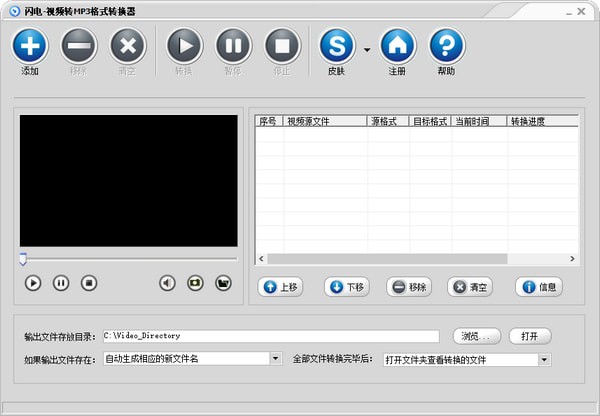Click the 源格式 column header

point(388,121)
